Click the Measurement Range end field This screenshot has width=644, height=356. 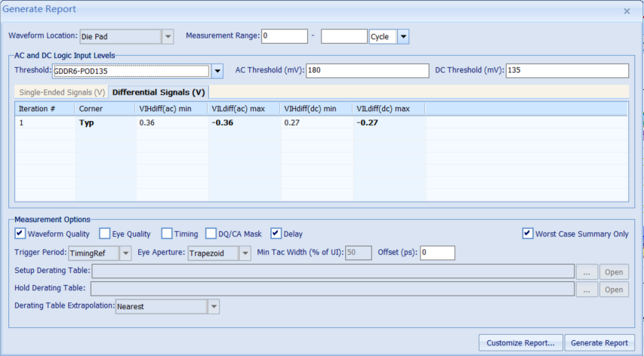344,36
